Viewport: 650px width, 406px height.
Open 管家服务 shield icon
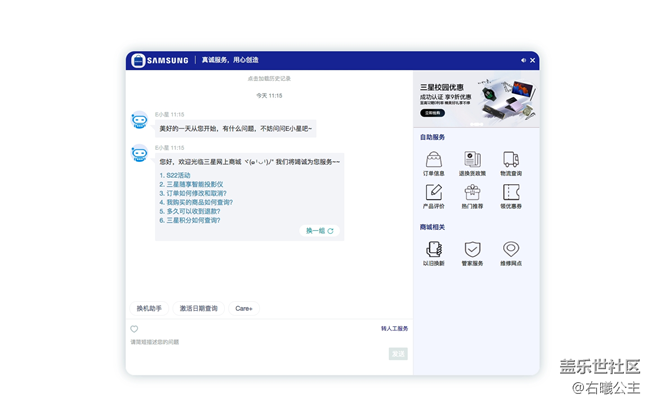coord(472,250)
